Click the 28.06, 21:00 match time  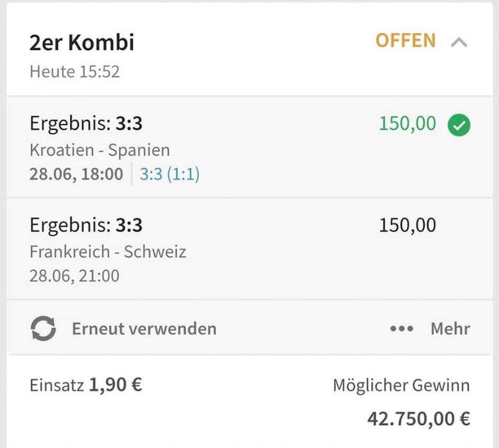point(74,276)
